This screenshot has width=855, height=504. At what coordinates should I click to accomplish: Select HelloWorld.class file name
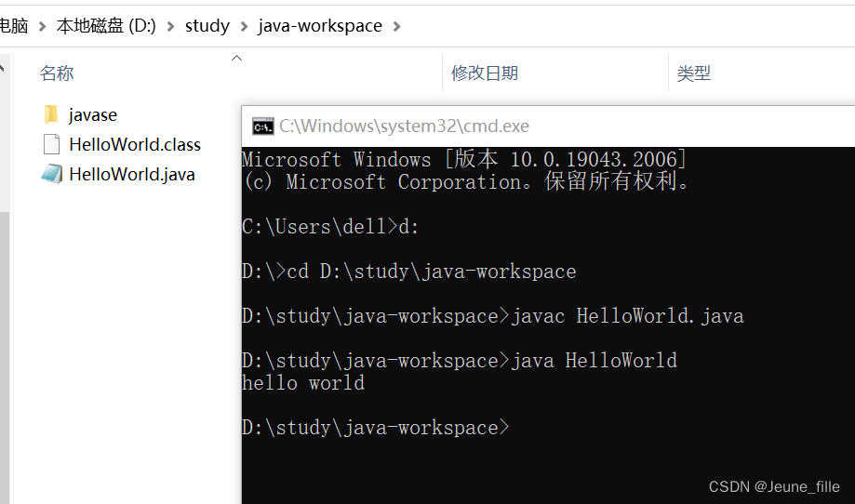(135, 144)
